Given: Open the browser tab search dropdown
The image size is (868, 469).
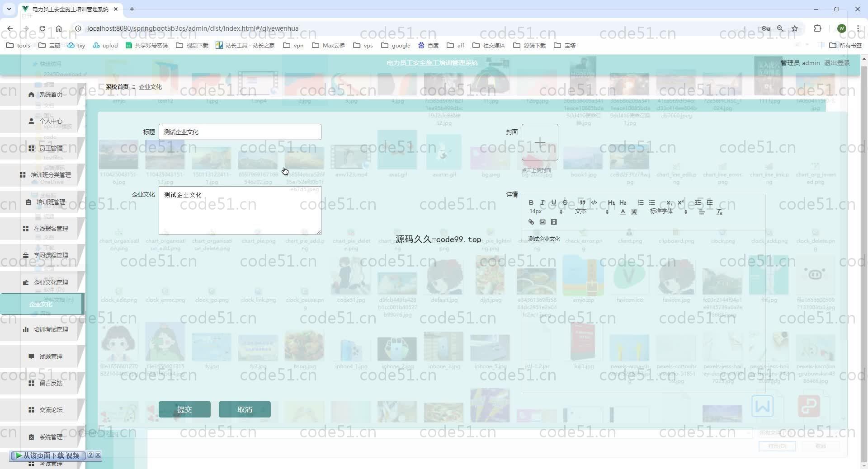Looking at the screenshot, I should click(x=9, y=9).
